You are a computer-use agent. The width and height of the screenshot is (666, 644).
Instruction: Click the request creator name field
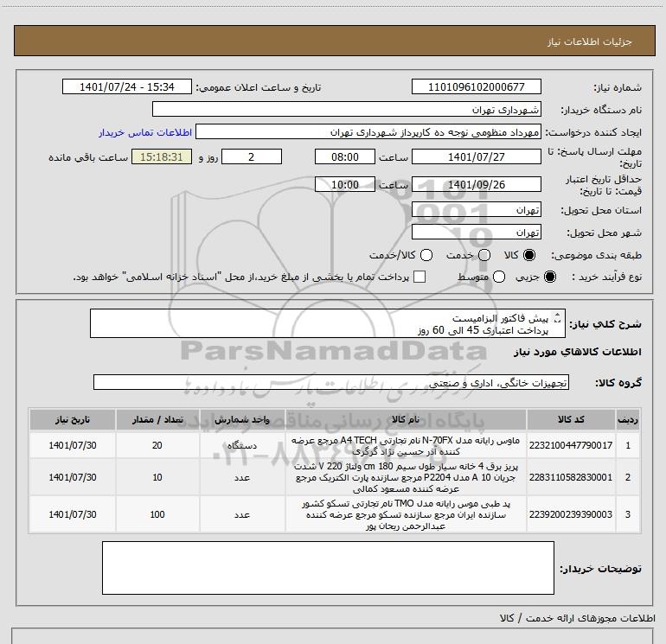(x=368, y=132)
